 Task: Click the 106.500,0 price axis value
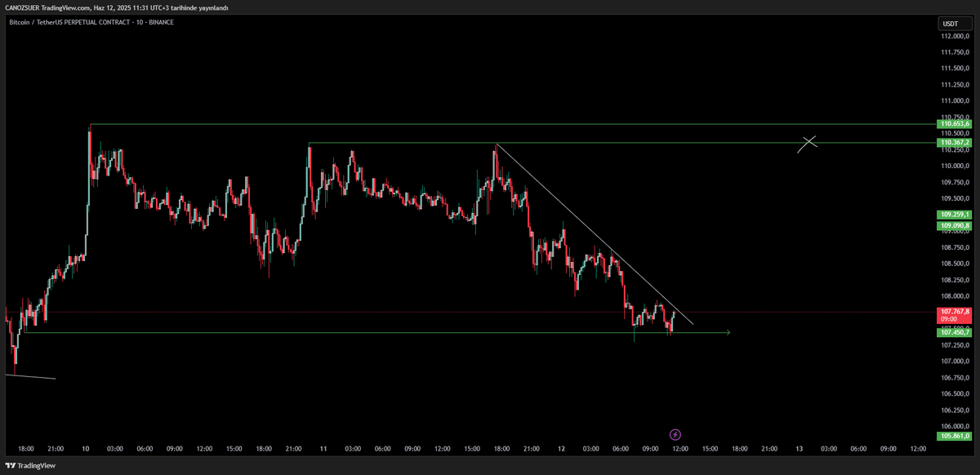pos(955,393)
